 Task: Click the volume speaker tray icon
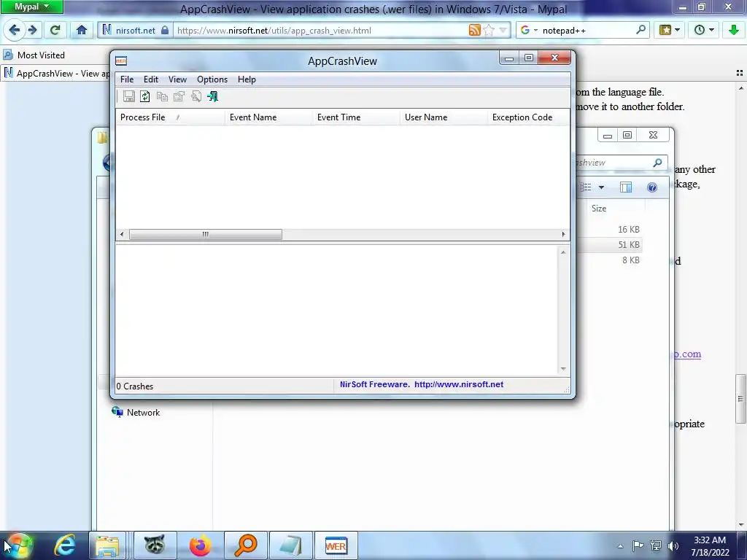(x=673, y=546)
